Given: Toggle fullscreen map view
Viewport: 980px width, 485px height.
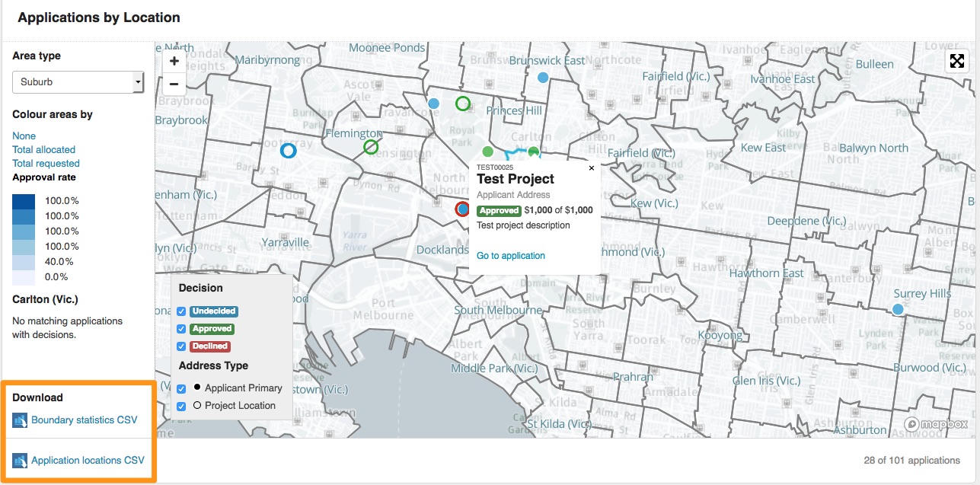Looking at the screenshot, I should 956,62.
